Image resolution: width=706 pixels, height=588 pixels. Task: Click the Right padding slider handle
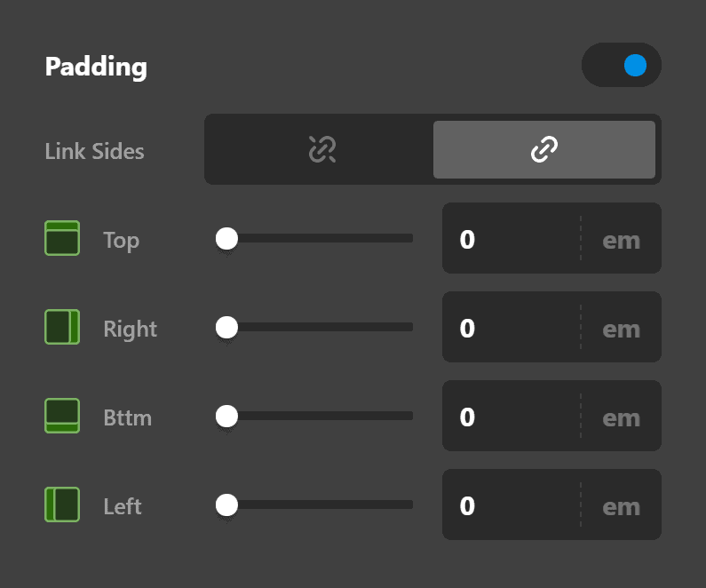tap(227, 327)
